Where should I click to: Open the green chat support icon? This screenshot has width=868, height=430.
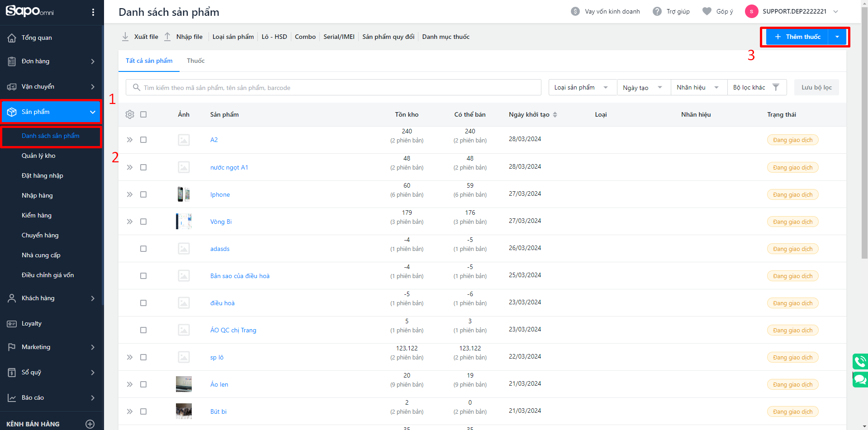(x=860, y=379)
